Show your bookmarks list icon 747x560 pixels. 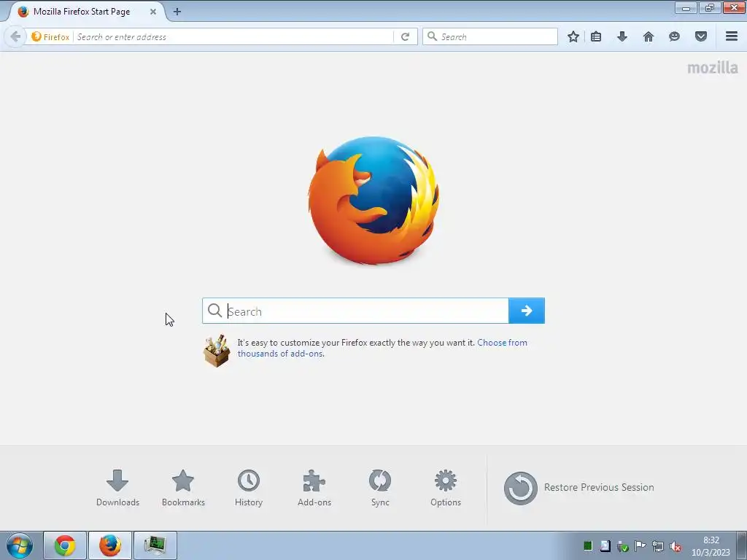[x=596, y=36]
